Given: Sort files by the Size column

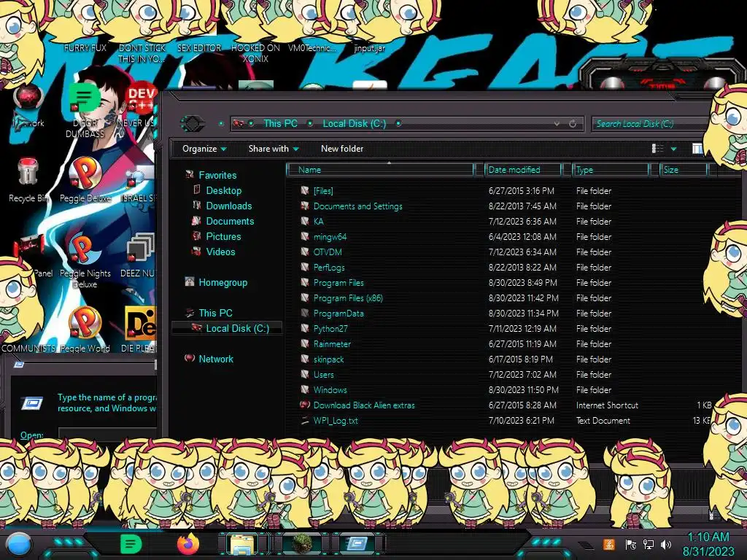Looking at the screenshot, I should tap(683, 170).
